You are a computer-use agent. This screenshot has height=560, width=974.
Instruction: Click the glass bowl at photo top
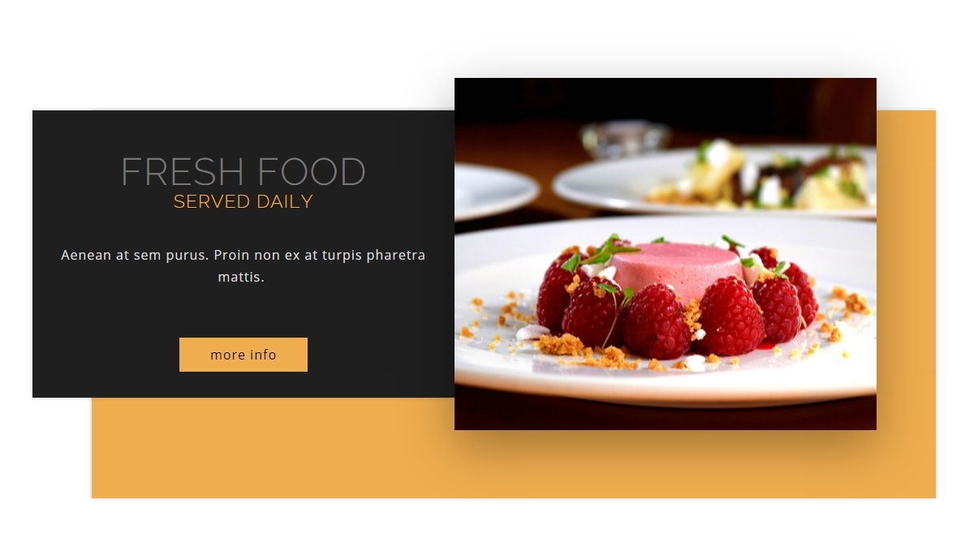tap(623, 136)
